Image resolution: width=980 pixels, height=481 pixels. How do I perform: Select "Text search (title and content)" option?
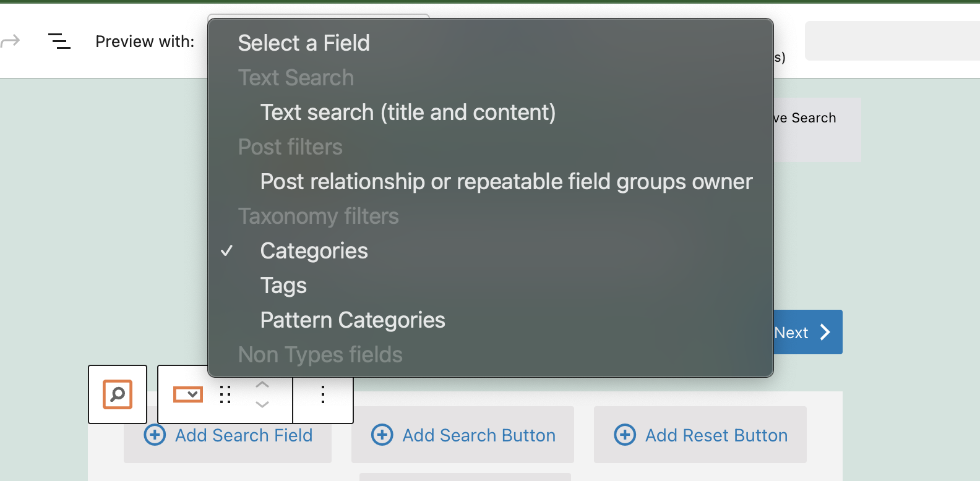pos(408,113)
